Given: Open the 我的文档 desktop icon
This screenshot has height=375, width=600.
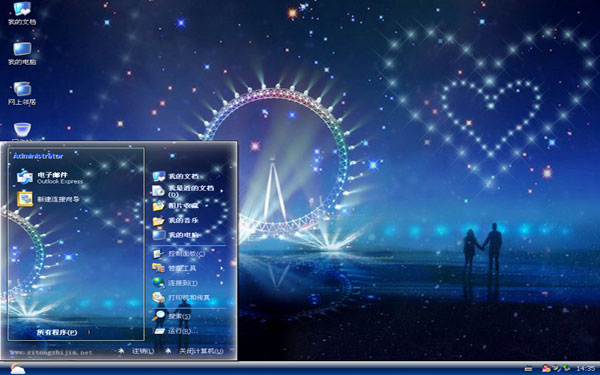Looking at the screenshot, I should 22,13.
